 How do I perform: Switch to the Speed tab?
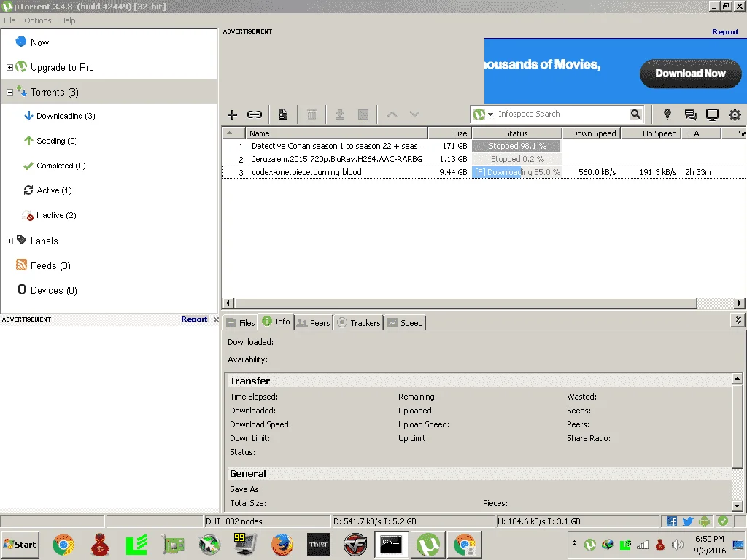(405, 322)
